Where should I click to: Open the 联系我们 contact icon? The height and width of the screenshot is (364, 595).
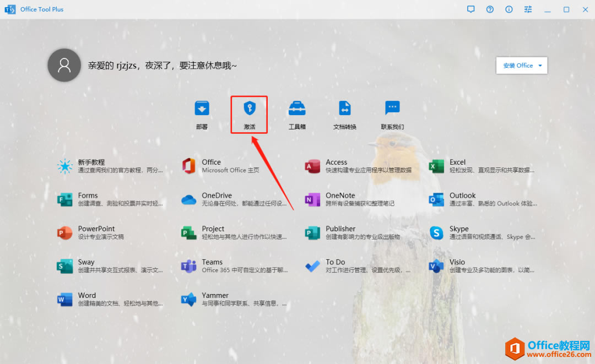pos(392,108)
